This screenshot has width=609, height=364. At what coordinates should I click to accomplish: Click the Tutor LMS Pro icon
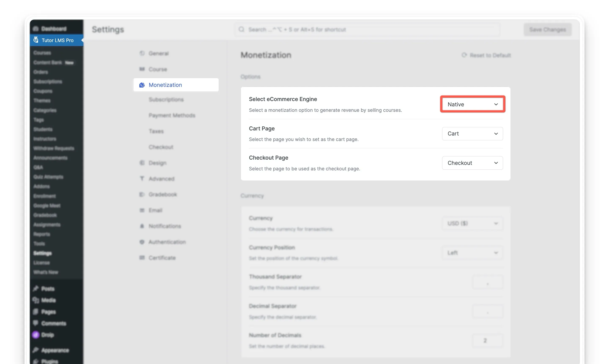click(x=36, y=40)
